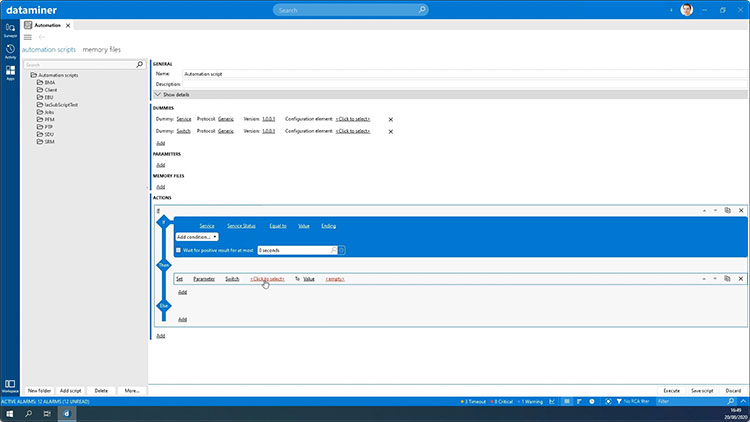This screenshot has width=750, height=422.
Task: Click the red empty value link
Action: (x=335, y=279)
